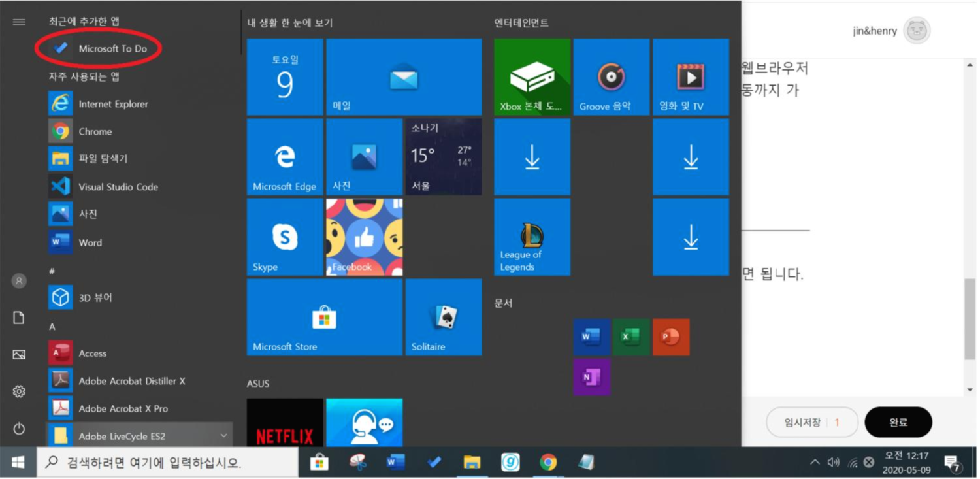980x479 pixels.
Task: Expand the Start menu hamburger navigation
Action: tap(19, 22)
